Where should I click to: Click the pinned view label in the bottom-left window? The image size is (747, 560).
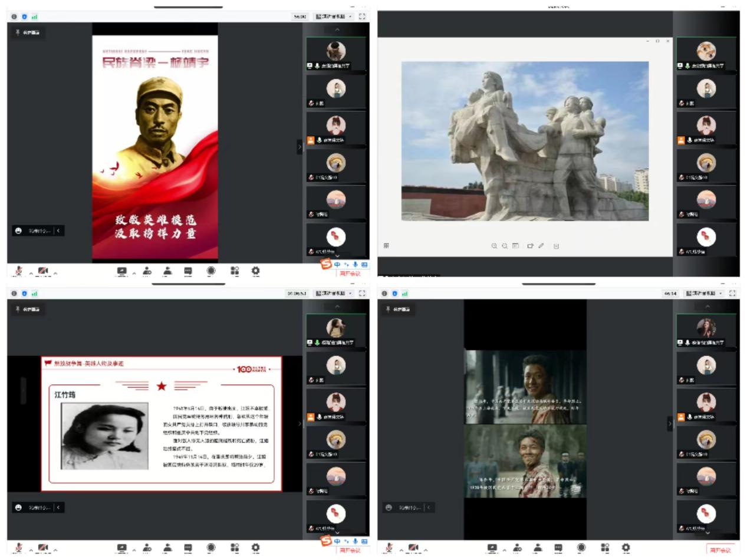[x=28, y=309]
